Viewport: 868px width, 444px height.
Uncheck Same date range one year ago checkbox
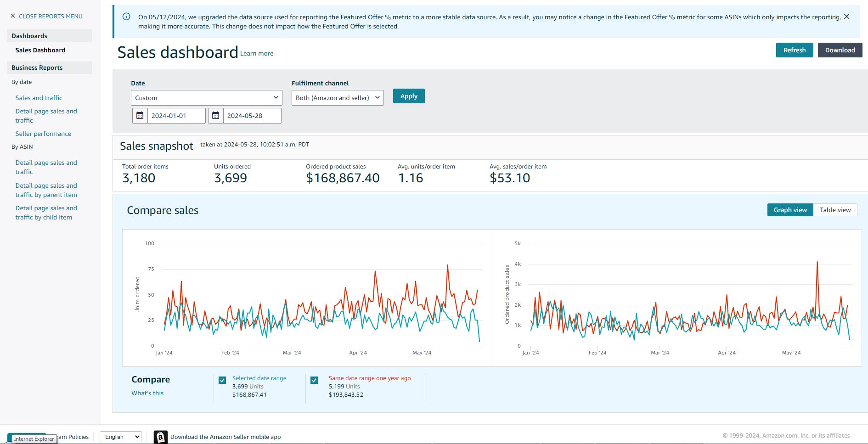pos(314,380)
